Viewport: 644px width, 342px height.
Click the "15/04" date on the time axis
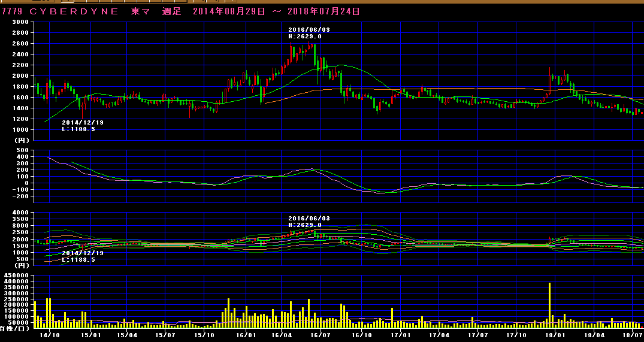click(126, 335)
